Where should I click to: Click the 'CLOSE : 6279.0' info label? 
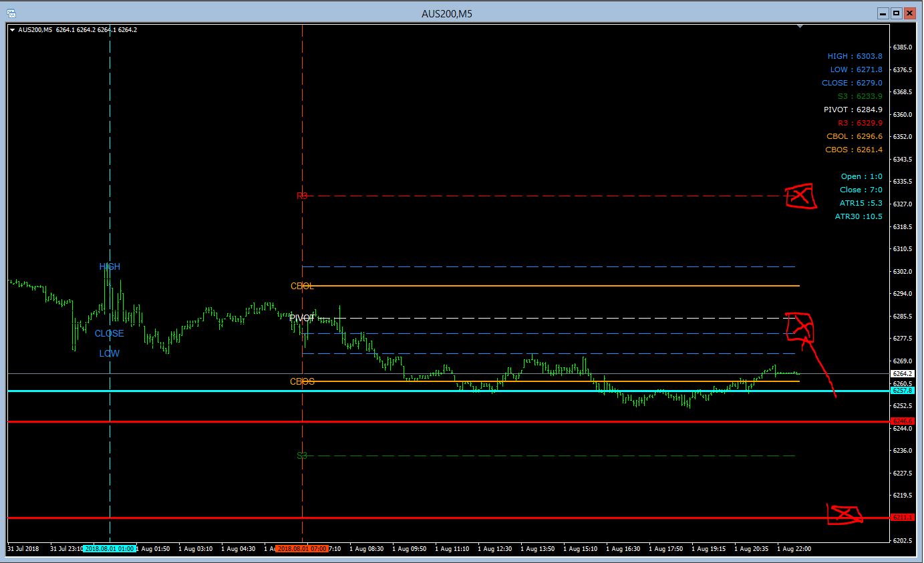coord(852,83)
